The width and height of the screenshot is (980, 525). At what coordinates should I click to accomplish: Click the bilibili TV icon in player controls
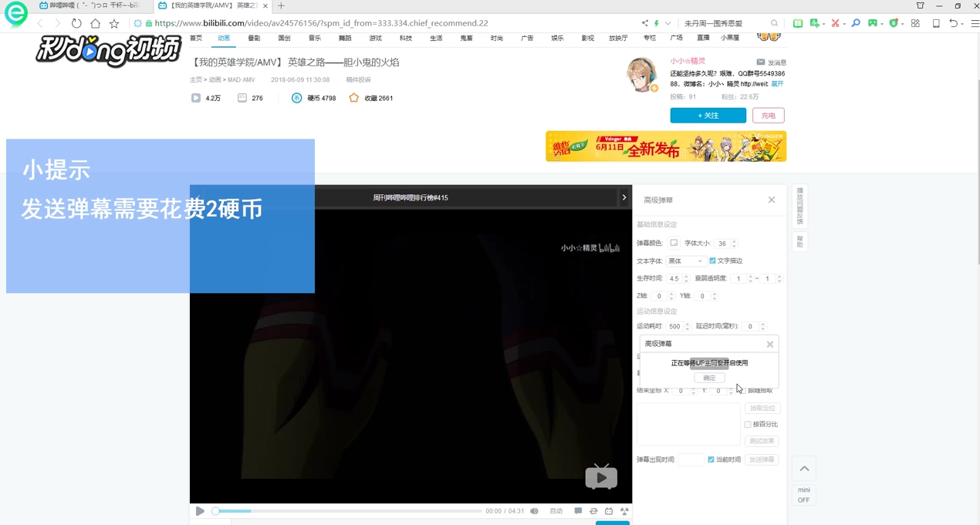click(609, 511)
